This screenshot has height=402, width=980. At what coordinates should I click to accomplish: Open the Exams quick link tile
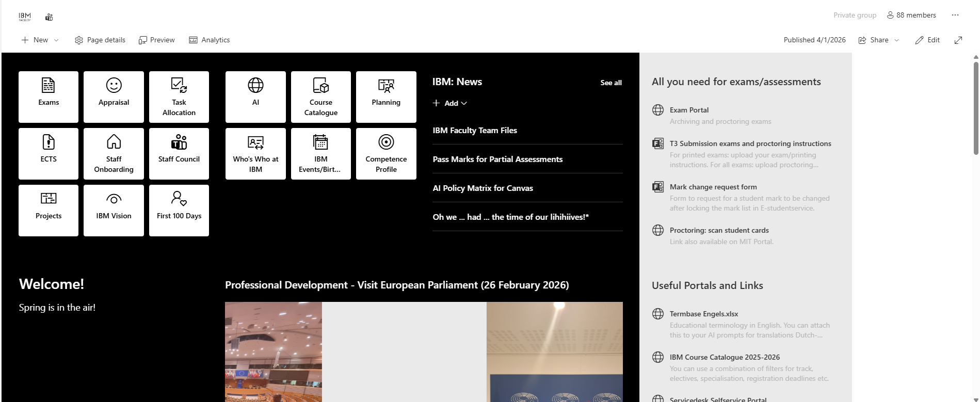pos(49,97)
